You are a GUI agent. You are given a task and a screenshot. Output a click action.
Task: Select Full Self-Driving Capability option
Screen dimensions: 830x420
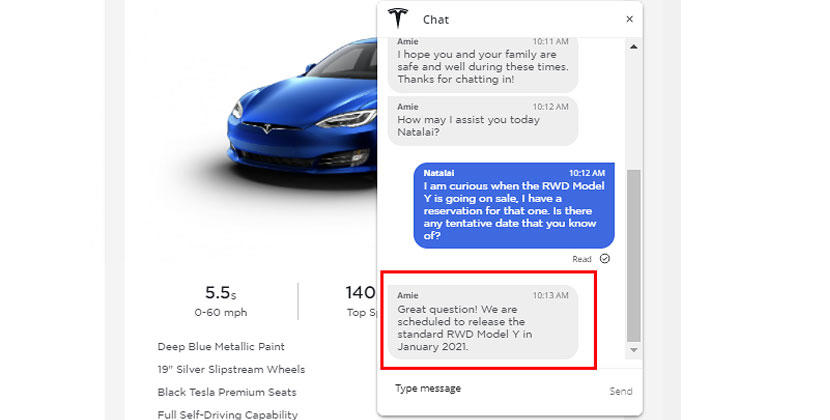[x=227, y=414]
